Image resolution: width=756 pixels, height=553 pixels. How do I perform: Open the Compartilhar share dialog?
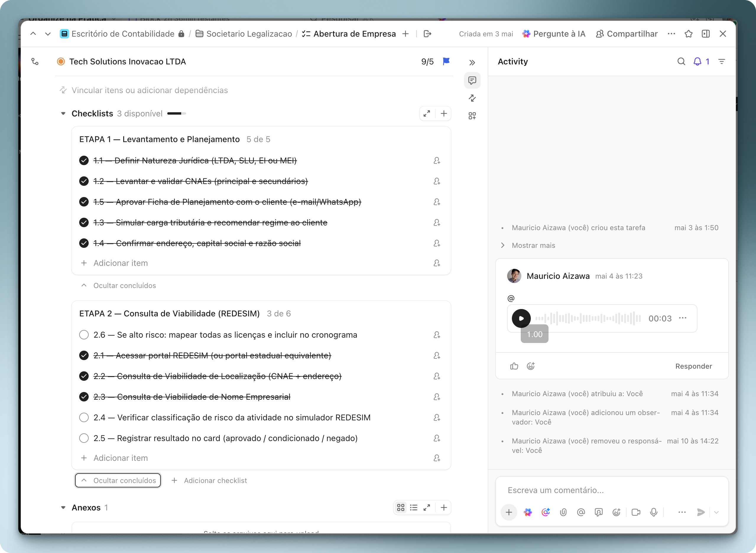tap(627, 34)
